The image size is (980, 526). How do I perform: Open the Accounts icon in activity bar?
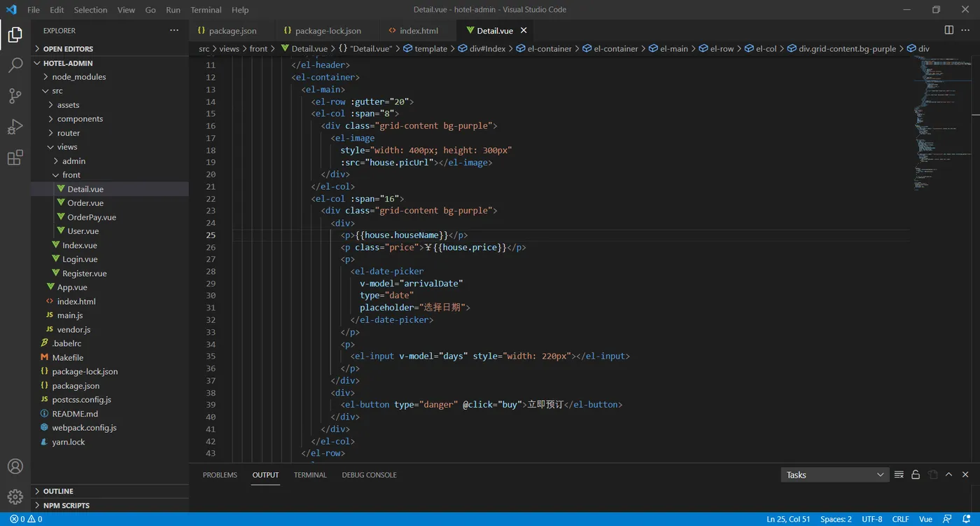[x=15, y=466]
